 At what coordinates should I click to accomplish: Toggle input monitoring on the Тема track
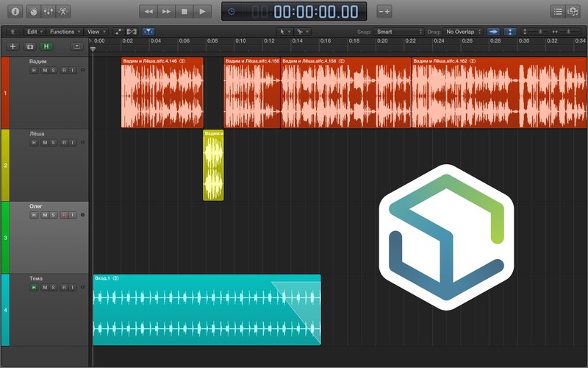click(72, 288)
